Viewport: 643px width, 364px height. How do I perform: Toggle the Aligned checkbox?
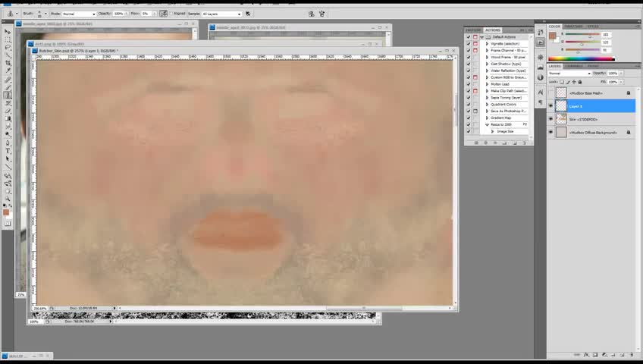click(171, 14)
